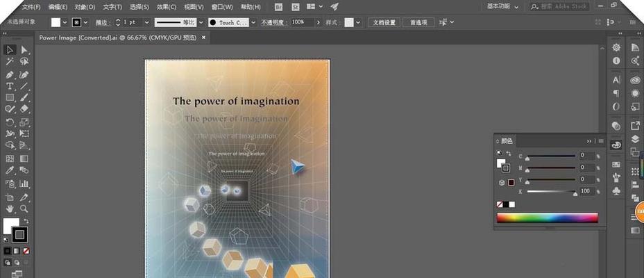
Task: Select the Curvature tool
Action: 24,74
